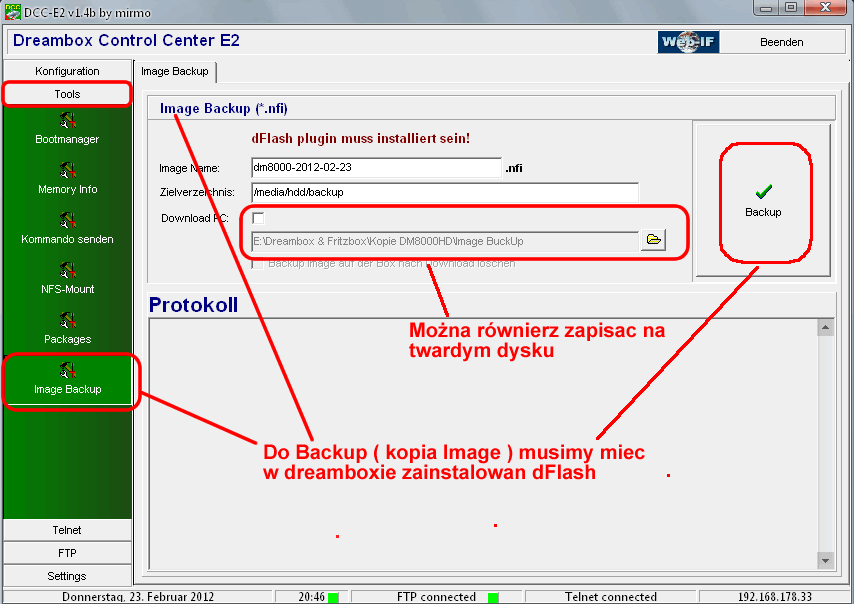This screenshot has height=604, width=854.
Task: Click the Image Name input field
Action: coord(375,167)
